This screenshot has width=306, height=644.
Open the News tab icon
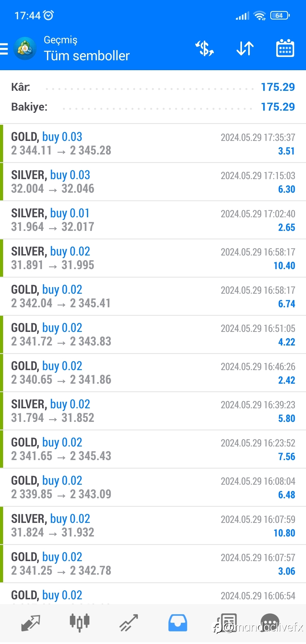click(227, 623)
